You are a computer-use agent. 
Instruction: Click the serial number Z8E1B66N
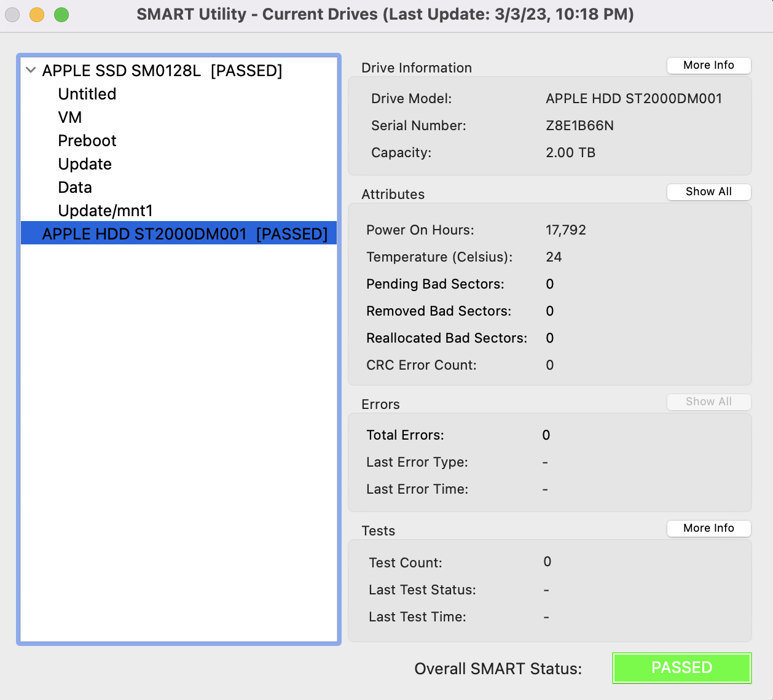[580, 125]
